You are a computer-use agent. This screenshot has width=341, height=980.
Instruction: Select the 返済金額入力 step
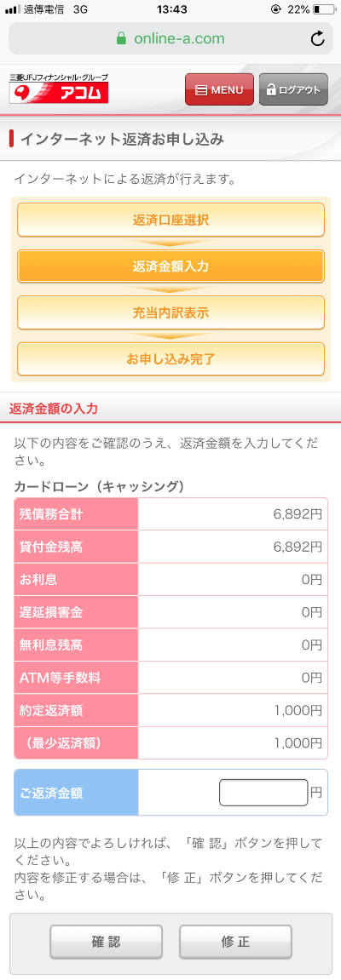tap(170, 266)
